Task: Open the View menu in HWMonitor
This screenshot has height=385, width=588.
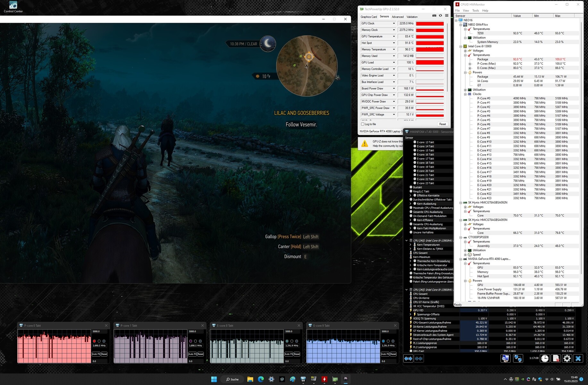Action: [466, 11]
